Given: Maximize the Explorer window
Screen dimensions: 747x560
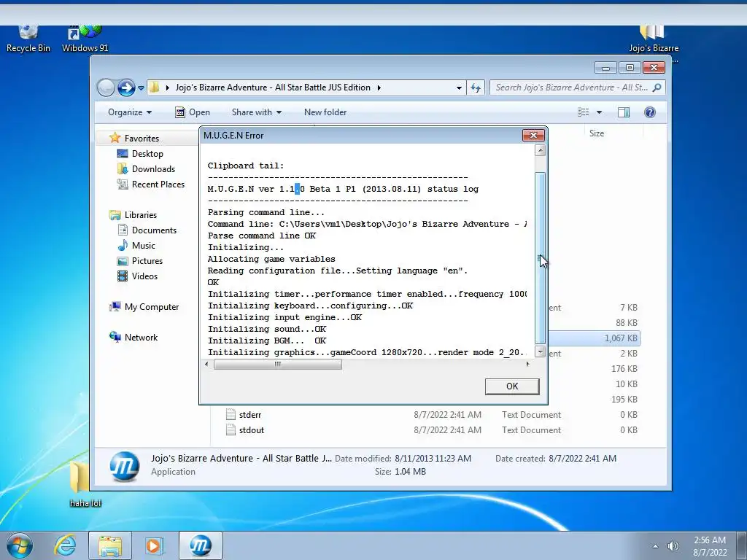Looking at the screenshot, I should pos(630,68).
